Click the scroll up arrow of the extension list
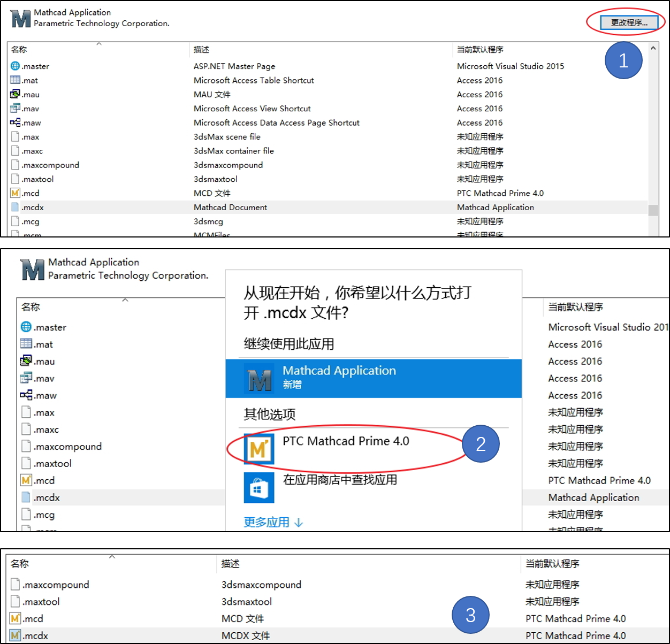This screenshot has height=644, width=670. 653,49
